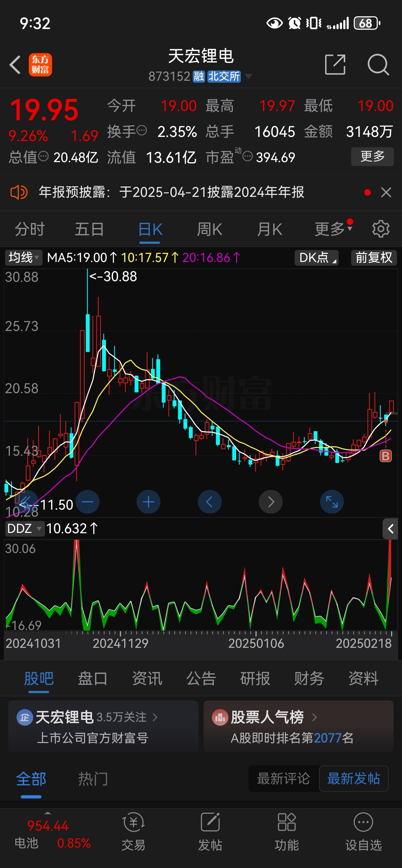
Task: Open the 盘口 tab
Action: 93,679
